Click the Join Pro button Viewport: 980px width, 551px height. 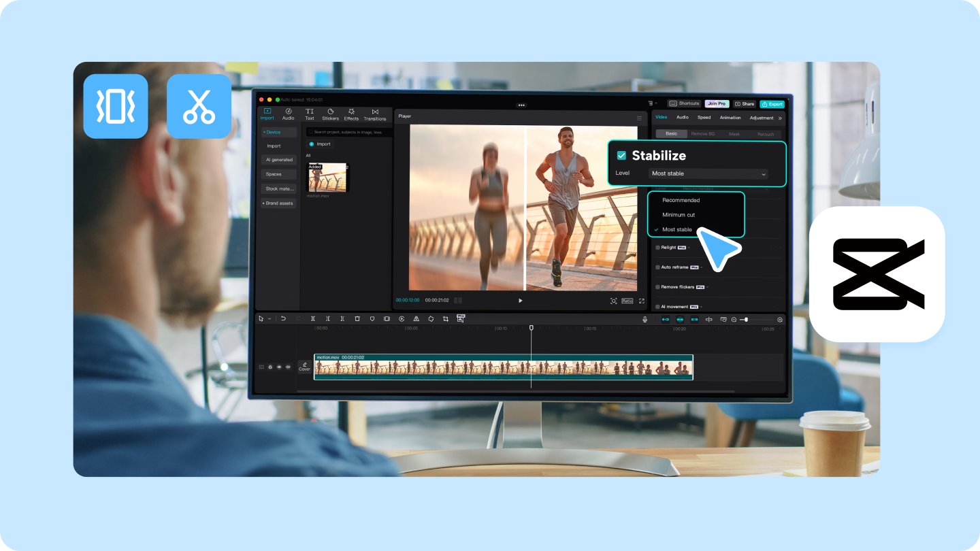pyautogui.click(x=717, y=104)
